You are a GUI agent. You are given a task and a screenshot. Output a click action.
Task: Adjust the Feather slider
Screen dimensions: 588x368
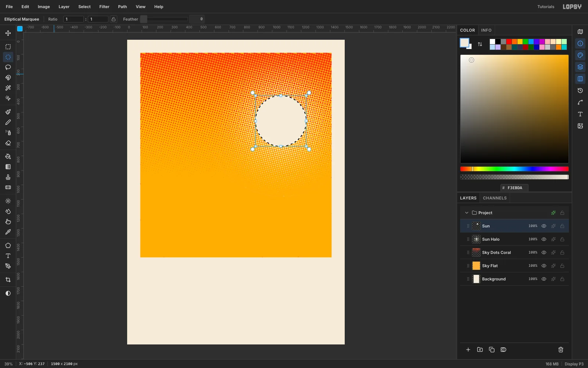pyautogui.click(x=164, y=19)
